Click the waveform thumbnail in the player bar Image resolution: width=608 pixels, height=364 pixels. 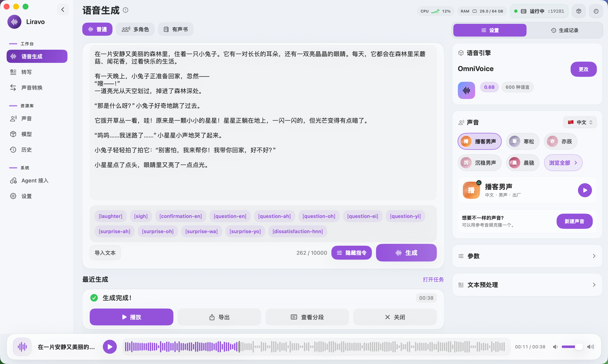tap(22, 347)
